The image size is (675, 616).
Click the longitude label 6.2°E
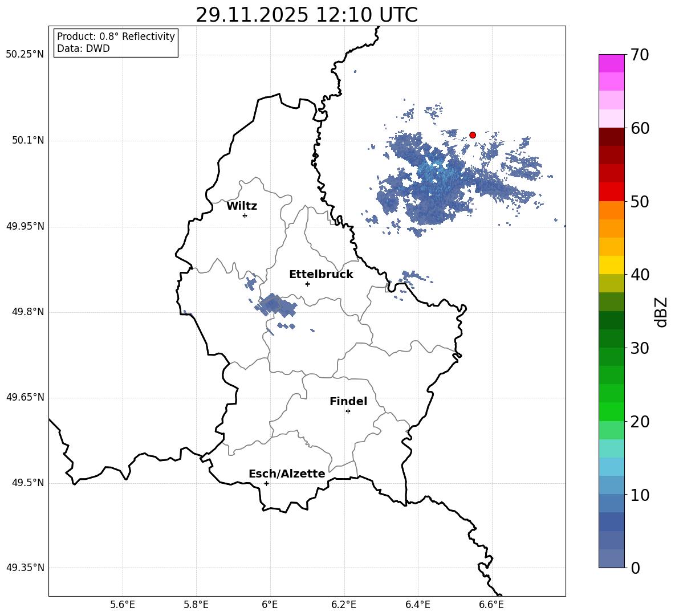click(x=344, y=605)
